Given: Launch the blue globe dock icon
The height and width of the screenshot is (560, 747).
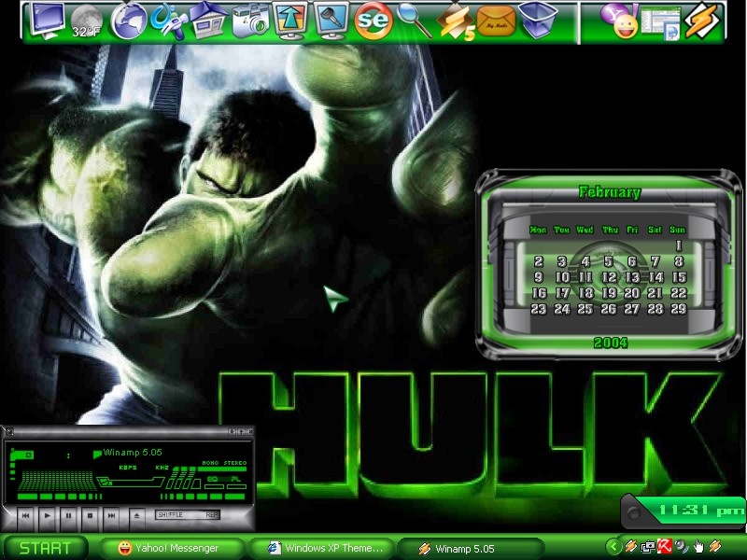Looking at the screenshot, I should (x=129, y=21).
